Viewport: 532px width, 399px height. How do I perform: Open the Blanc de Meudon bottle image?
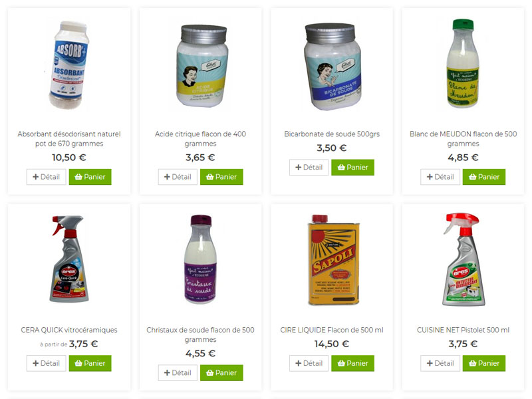tap(463, 63)
